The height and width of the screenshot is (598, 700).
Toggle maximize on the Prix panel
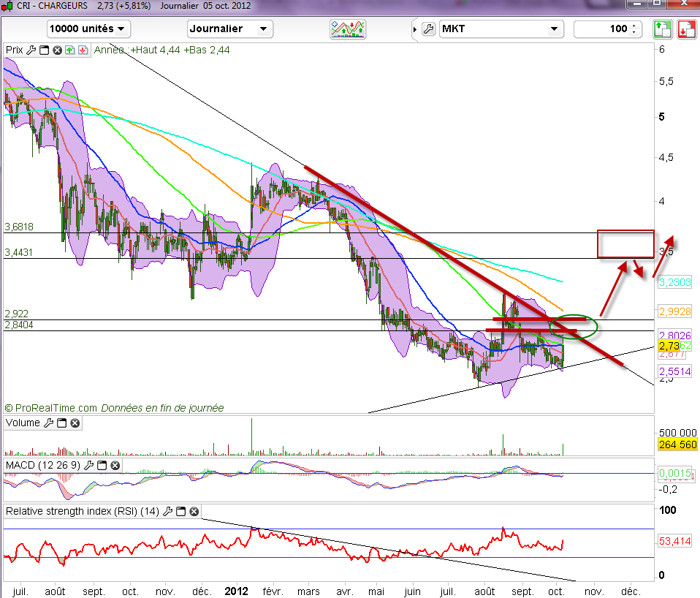coord(44,50)
